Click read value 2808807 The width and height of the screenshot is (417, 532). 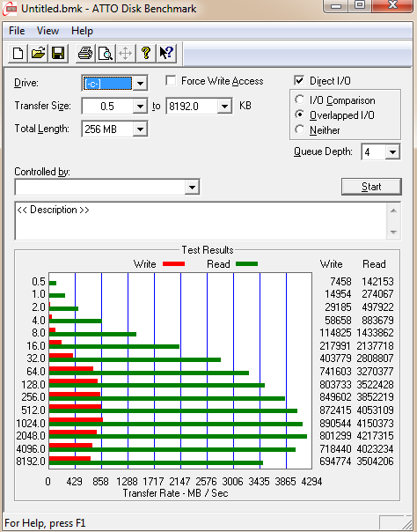(376, 358)
